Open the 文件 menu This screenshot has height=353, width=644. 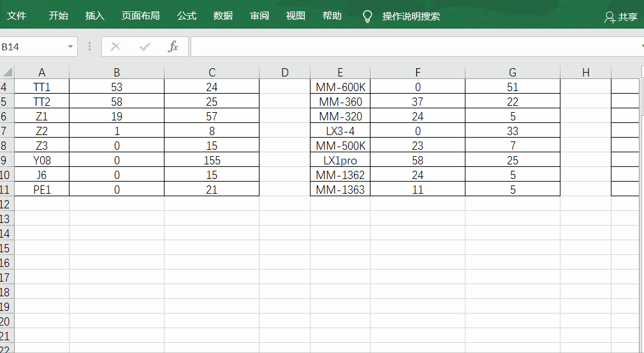pos(17,16)
